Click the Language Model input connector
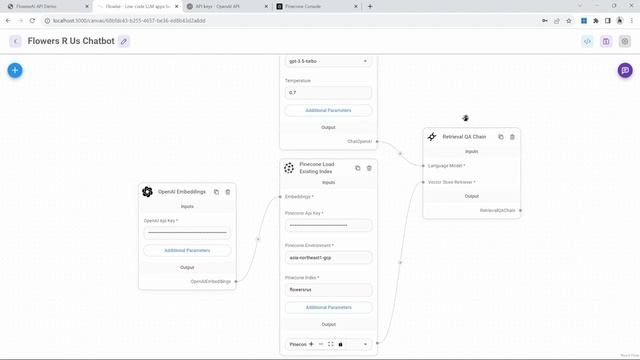Image resolution: width=640 pixels, height=360 pixels. coord(423,166)
